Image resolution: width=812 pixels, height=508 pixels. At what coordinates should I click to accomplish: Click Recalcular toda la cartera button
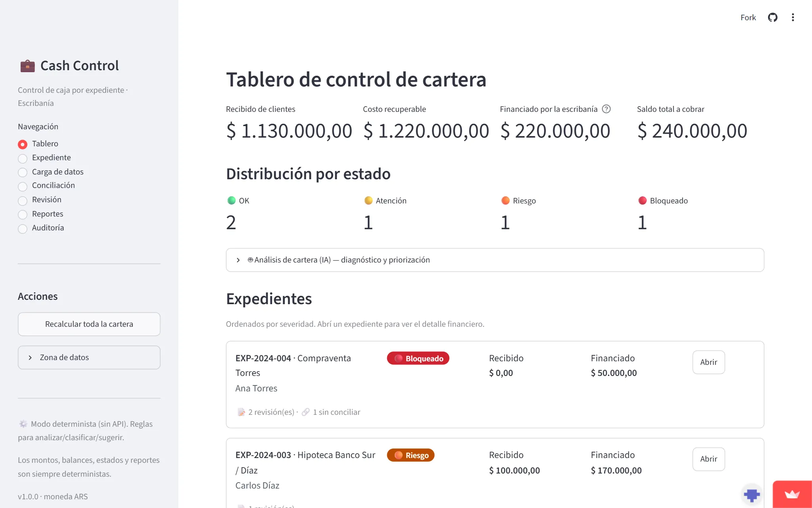pyautogui.click(x=89, y=324)
